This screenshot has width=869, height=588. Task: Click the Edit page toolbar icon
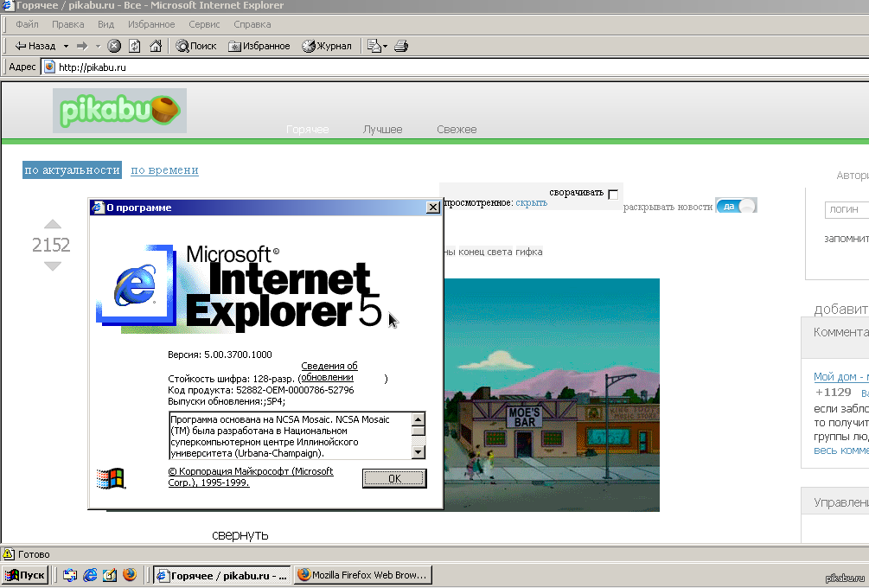374,46
